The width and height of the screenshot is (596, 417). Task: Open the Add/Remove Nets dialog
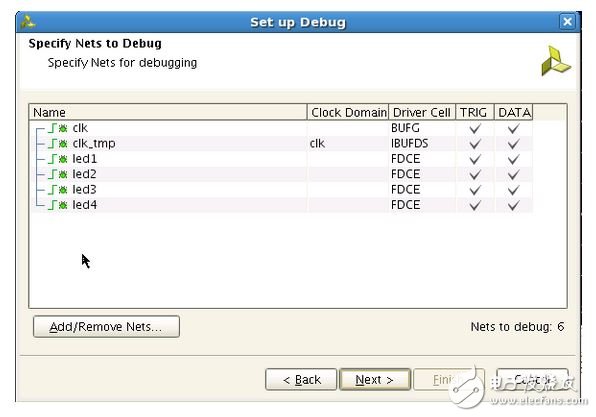point(106,327)
